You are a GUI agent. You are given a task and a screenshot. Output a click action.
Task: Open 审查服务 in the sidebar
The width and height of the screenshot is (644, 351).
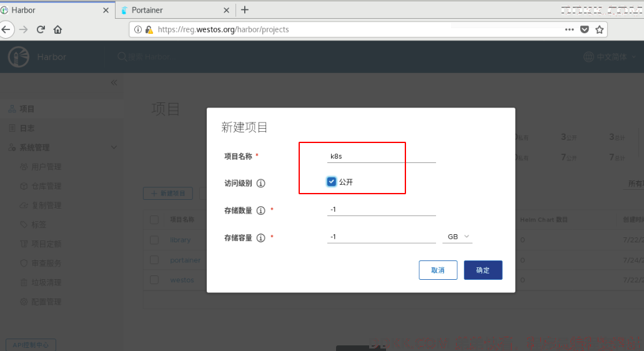pos(46,263)
